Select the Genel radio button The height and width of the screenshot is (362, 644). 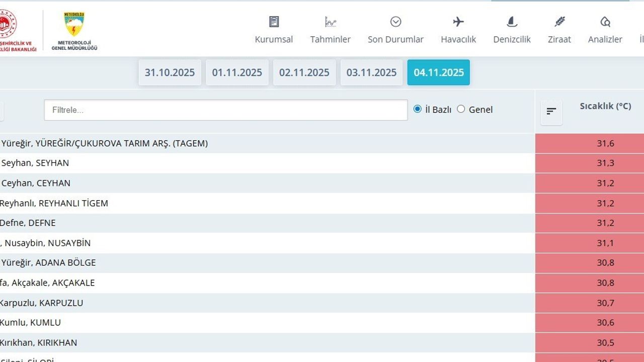[x=461, y=109]
